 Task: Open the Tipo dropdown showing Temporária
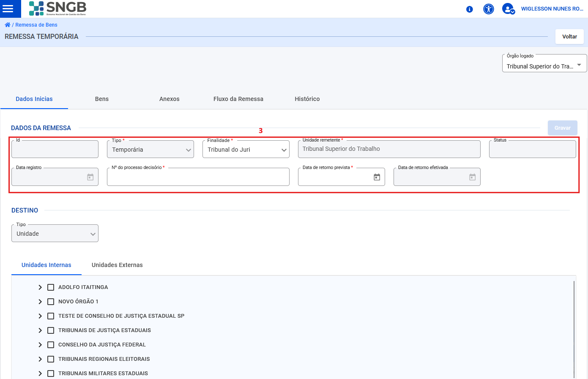150,149
